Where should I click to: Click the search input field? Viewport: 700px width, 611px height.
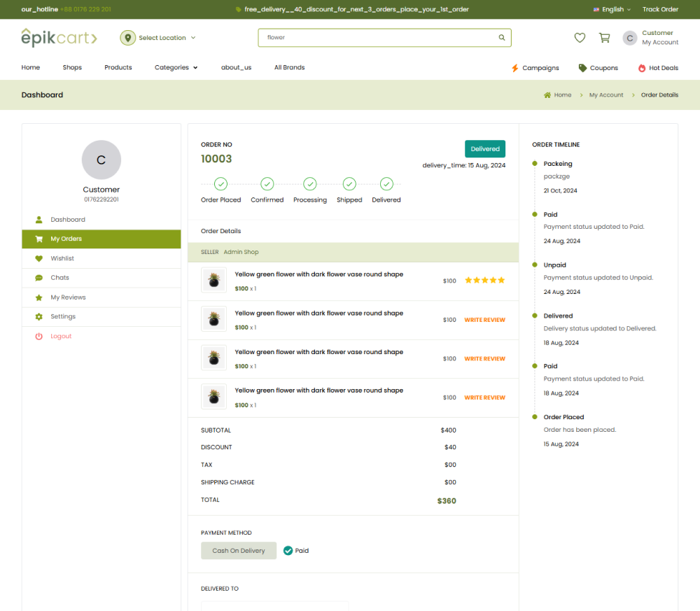(378, 38)
